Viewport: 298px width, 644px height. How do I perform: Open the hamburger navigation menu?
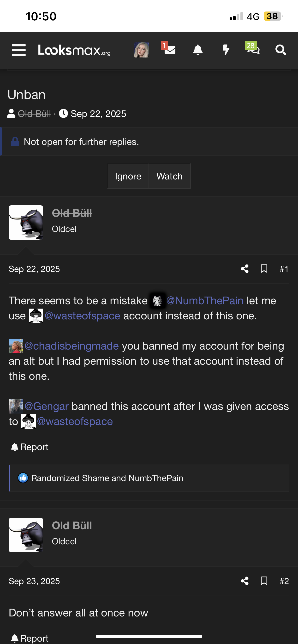tap(18, 50)
